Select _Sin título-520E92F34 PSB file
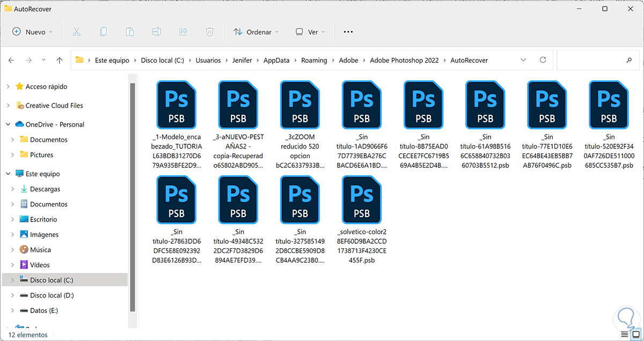 [609, 125]
